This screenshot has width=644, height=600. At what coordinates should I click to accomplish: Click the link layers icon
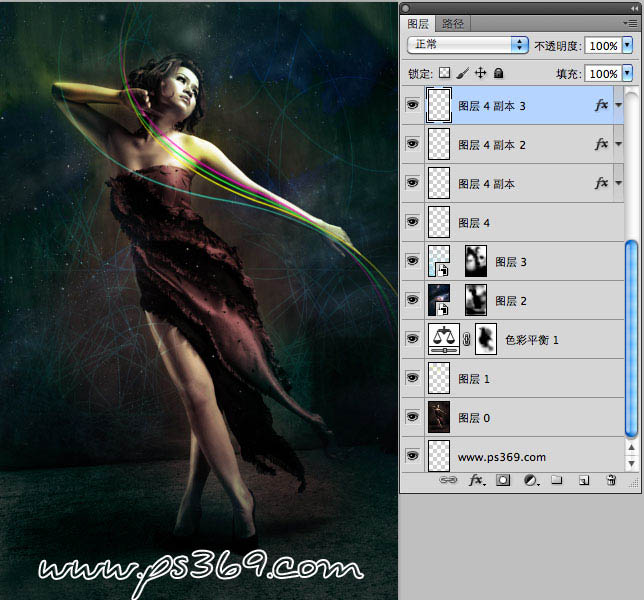tap(450, 481)
